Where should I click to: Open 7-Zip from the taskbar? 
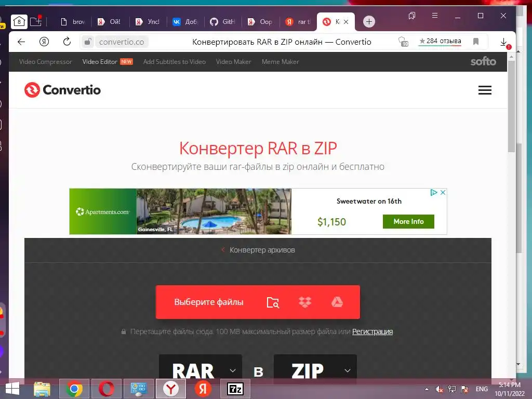235,389
